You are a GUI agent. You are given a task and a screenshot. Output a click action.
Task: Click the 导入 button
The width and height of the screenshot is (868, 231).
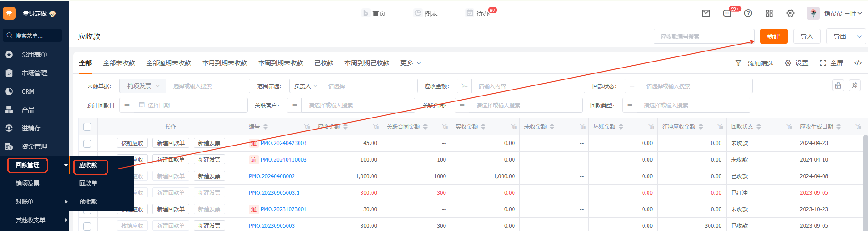coord(807,36)
